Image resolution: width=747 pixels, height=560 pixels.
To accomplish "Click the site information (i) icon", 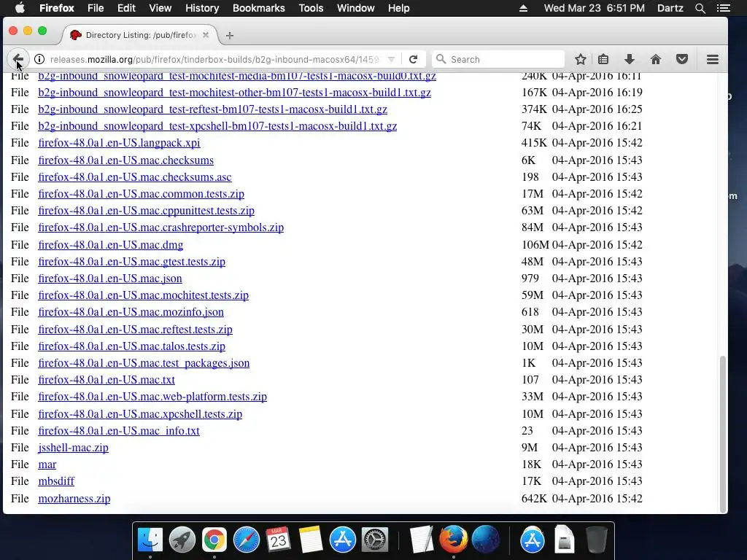I will 39,59.
